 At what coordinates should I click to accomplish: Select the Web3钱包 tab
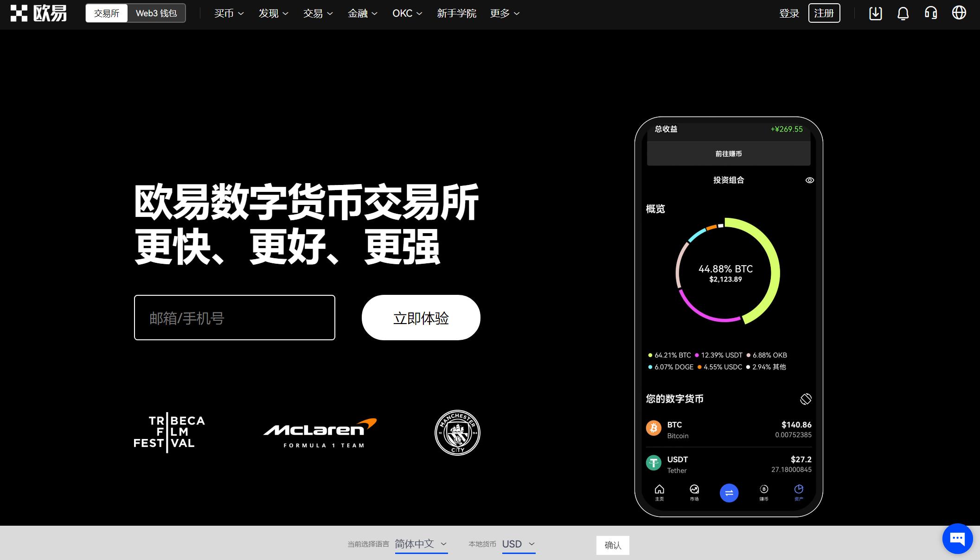[x=156, y=13]
